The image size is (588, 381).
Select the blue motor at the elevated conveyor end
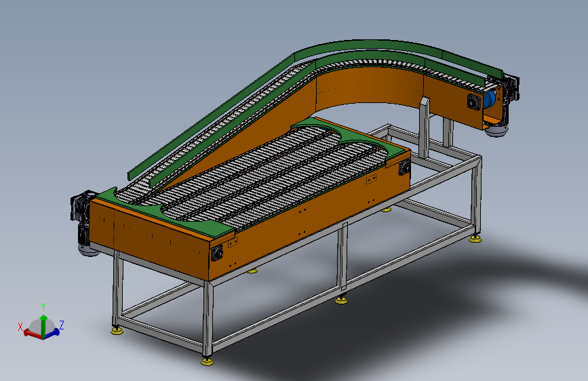pos(490,99)
